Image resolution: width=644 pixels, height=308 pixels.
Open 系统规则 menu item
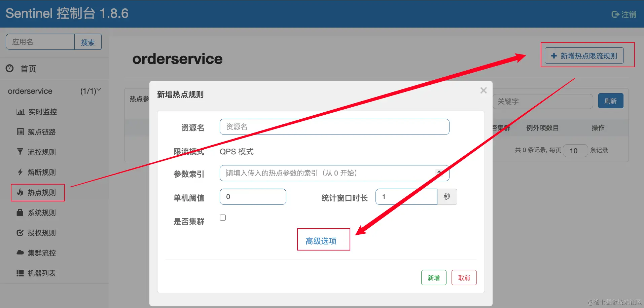click(36, 213)
